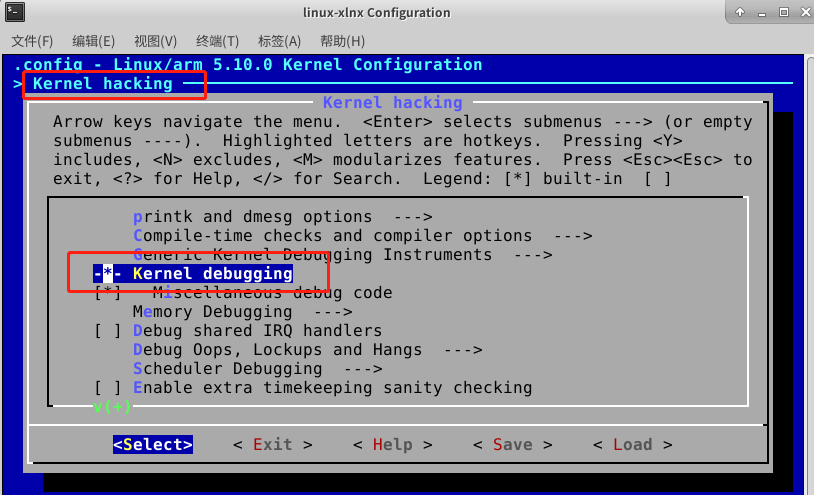The width and height of the screenshot is (814, 495).
Task: Click the terminal icon in title bar
Action: 15,12
